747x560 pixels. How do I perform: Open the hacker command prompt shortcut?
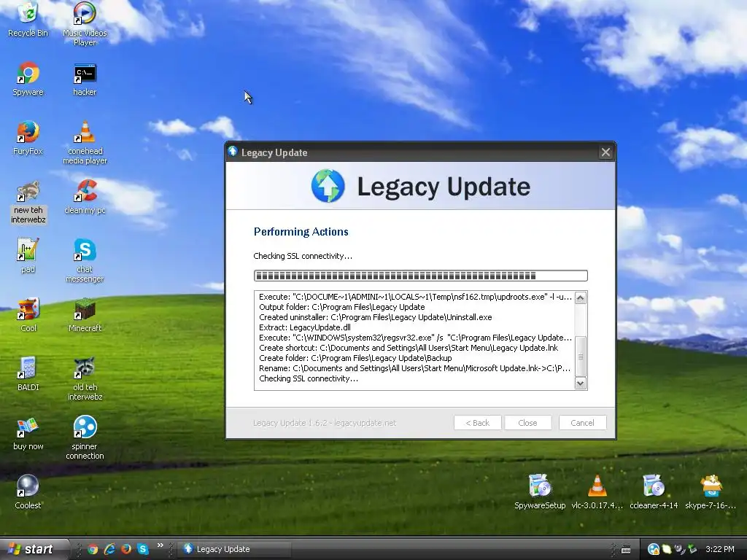85,79
